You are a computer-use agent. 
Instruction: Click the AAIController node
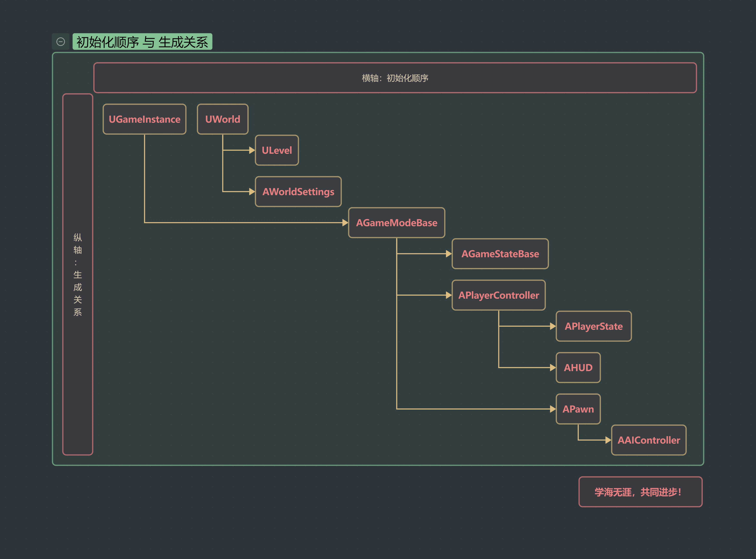tap(649, 440)
